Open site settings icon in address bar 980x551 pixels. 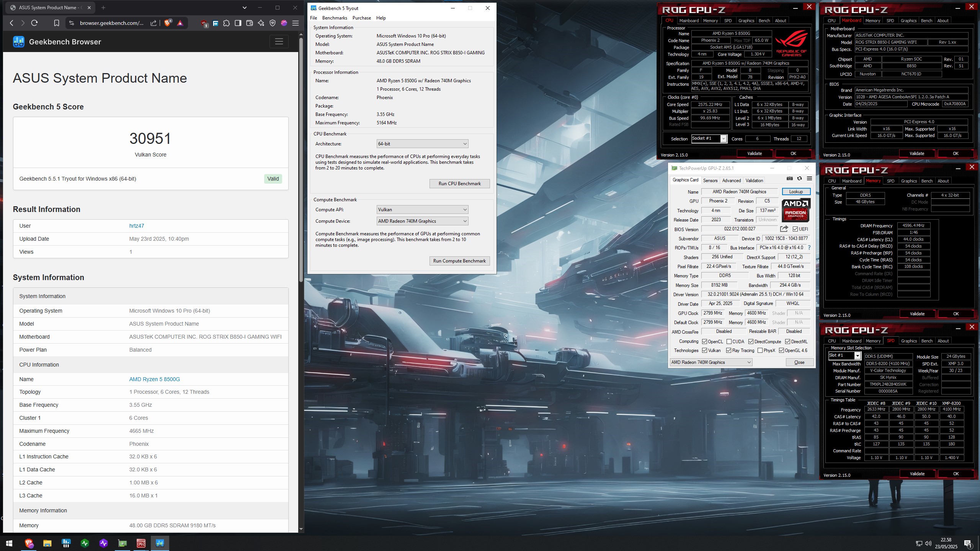[71, 23]
